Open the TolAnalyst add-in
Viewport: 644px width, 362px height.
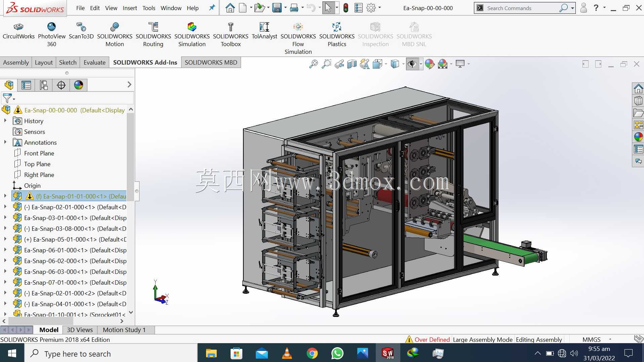pyautogui.click(x=264, y=31)
